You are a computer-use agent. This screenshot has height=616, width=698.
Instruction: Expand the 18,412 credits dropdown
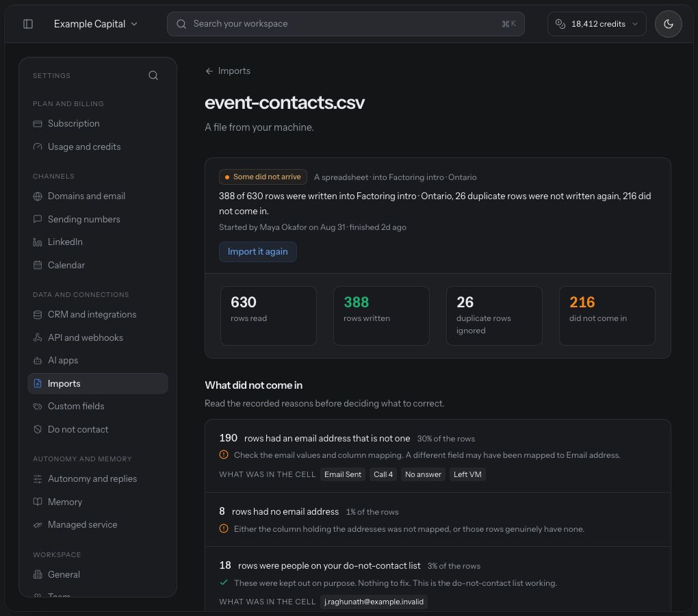[x=597, y=24]
